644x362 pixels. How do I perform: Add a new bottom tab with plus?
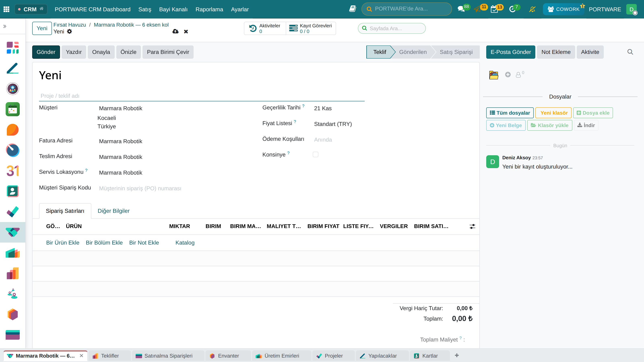(457, 355)
